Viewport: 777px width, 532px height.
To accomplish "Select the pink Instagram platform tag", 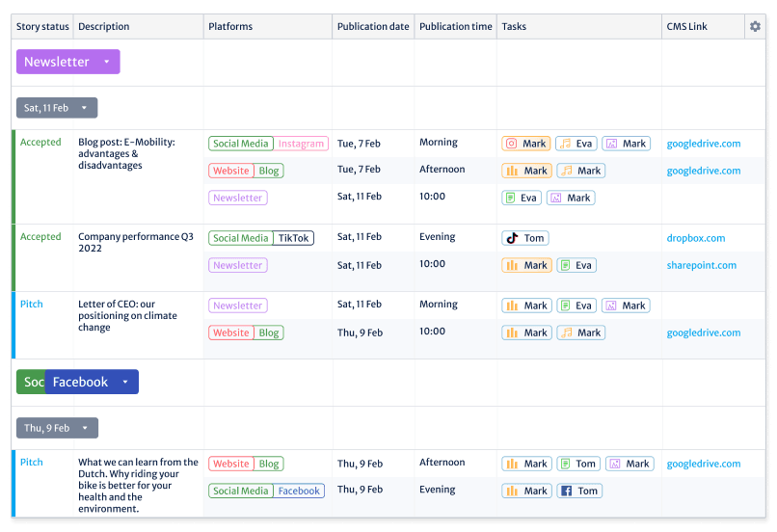I will [301, 144].
